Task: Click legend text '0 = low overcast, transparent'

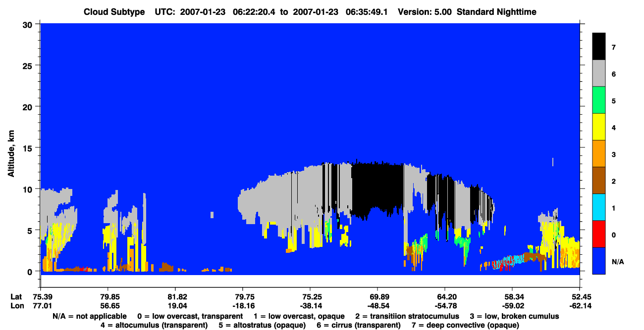Action: coord(190,316)
